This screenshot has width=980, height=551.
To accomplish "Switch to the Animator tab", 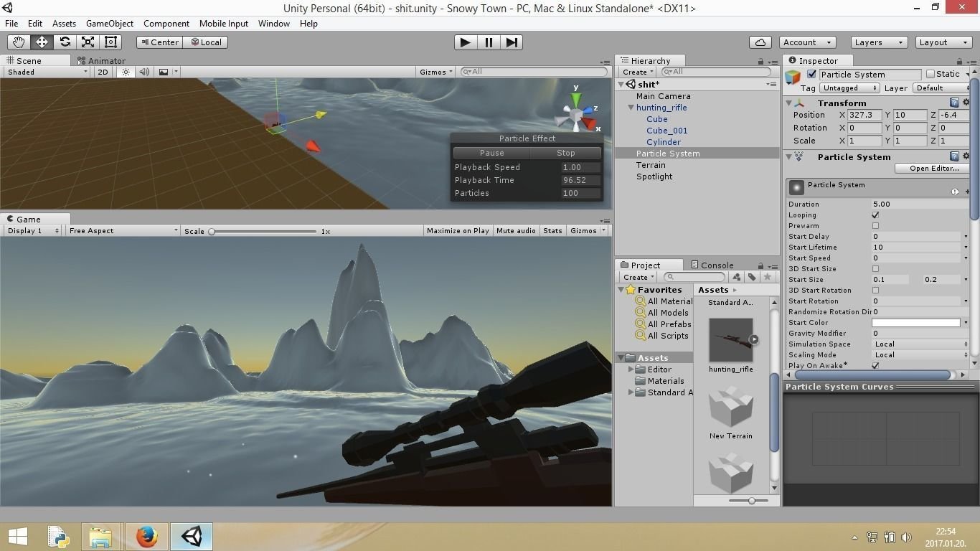I will coord(101,61).
